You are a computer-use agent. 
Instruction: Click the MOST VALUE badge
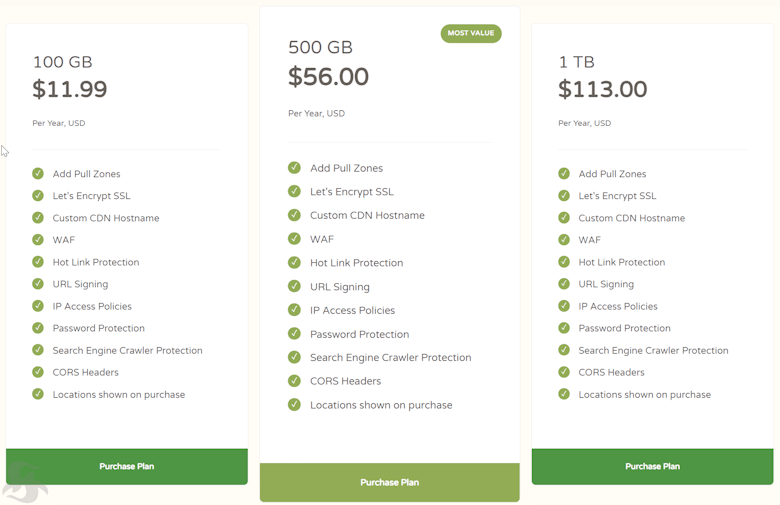coord(471,33)
